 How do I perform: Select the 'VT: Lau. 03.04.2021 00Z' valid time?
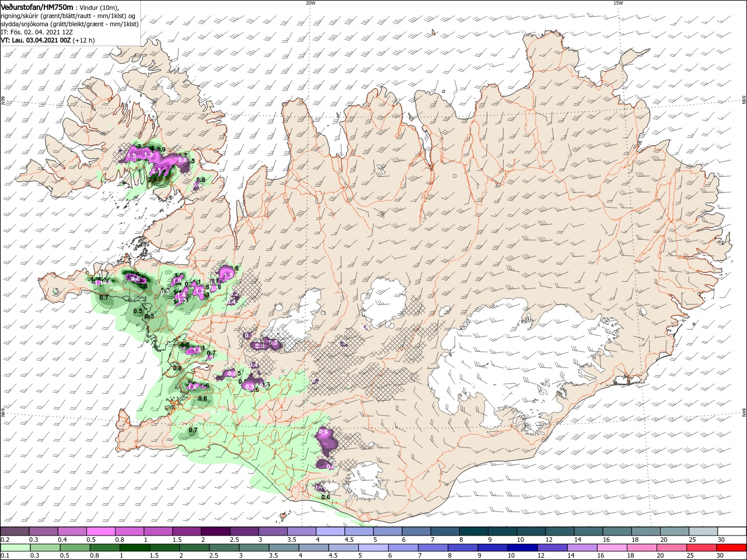tap(36, 40)
